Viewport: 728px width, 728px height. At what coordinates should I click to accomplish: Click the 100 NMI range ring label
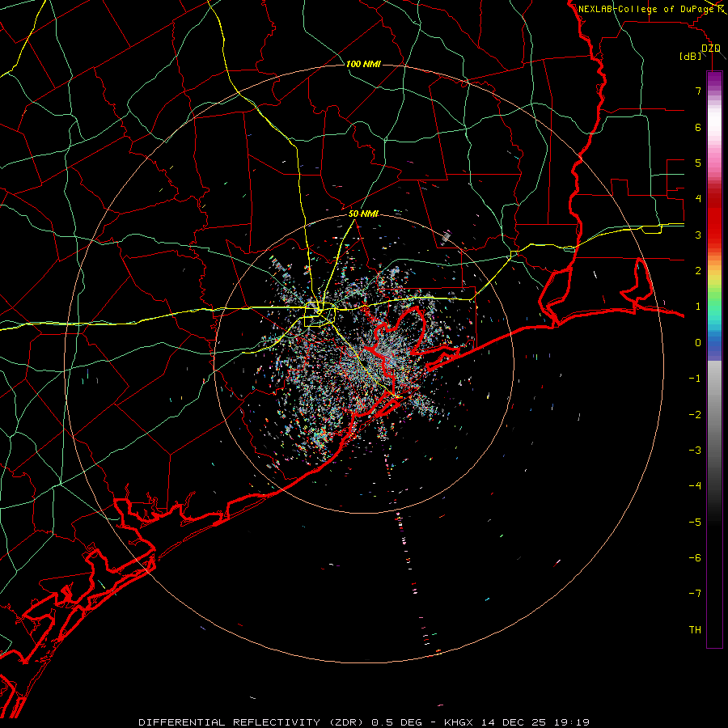[x=363, y=64]
